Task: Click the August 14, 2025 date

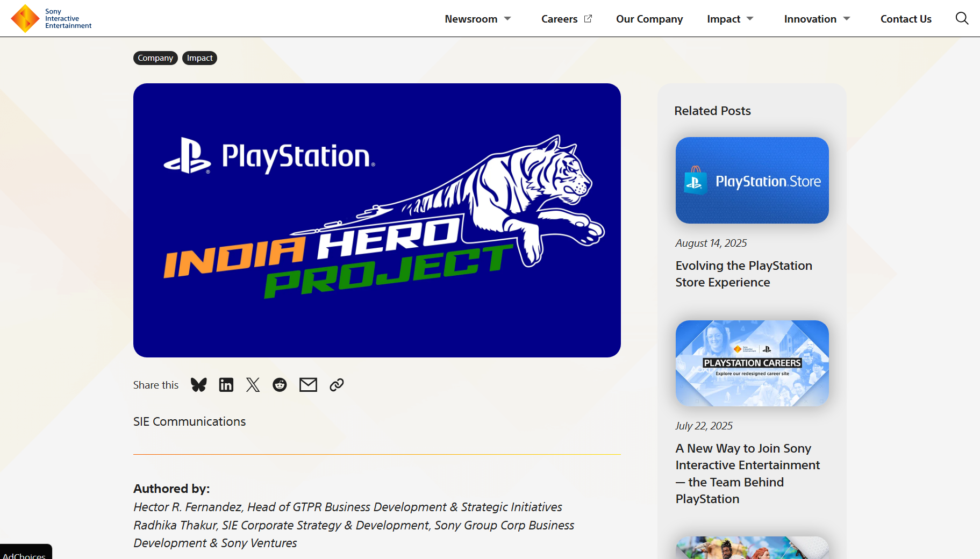Action: tap(711, 243)
